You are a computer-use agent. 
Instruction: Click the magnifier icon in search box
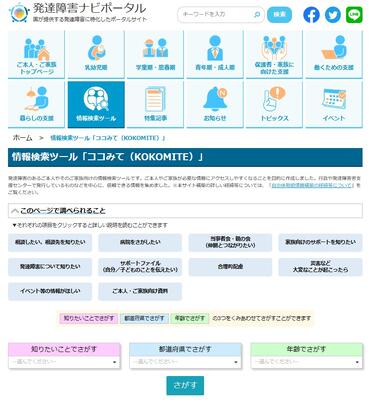tap(257, 15)
